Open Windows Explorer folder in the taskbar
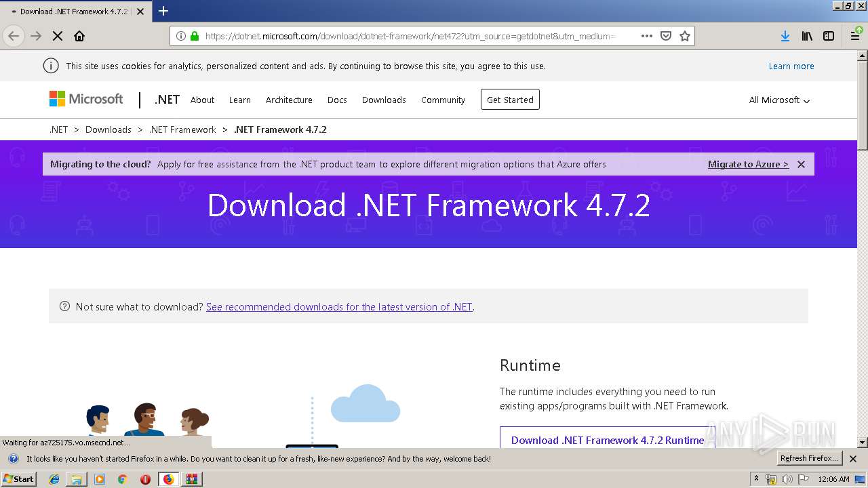The width and height of the screenshot is (868, 488). [77, 479]
